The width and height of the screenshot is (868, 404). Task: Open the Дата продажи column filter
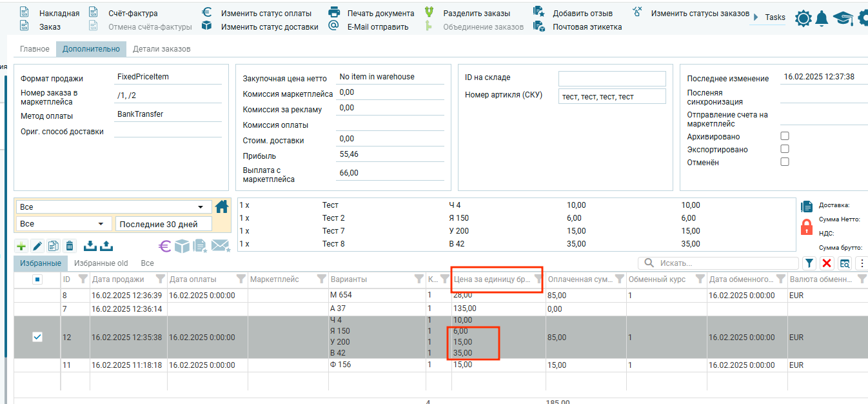click(158, 279)
